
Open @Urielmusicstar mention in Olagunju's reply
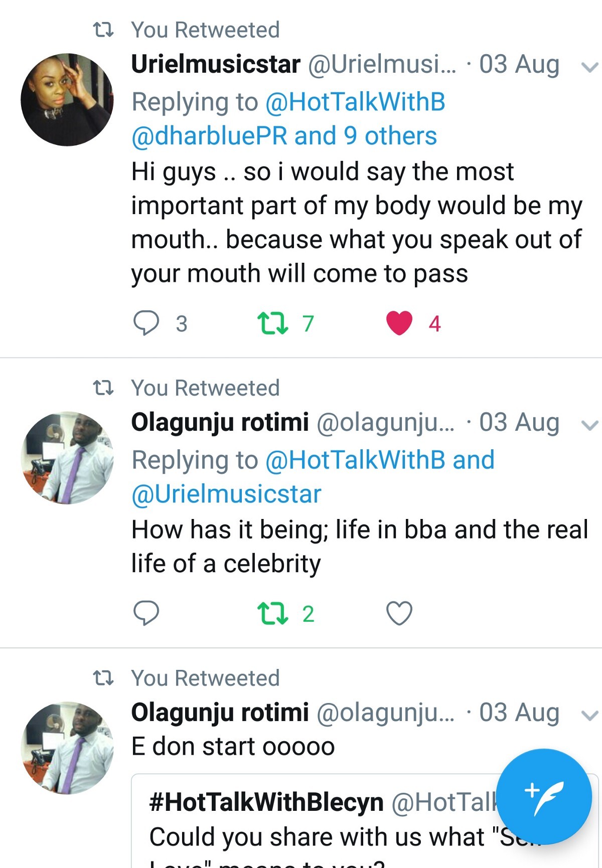click(x=226, y=494)
